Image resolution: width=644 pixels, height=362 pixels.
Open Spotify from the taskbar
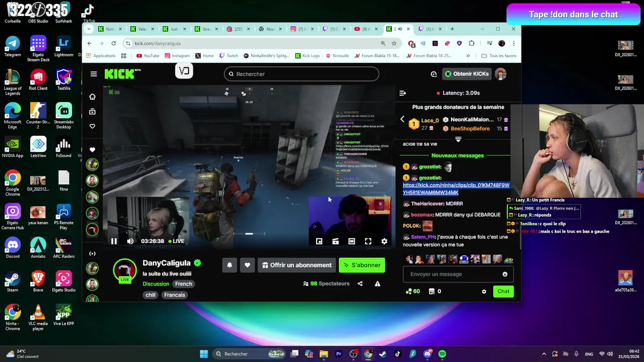tap(442, 354)
